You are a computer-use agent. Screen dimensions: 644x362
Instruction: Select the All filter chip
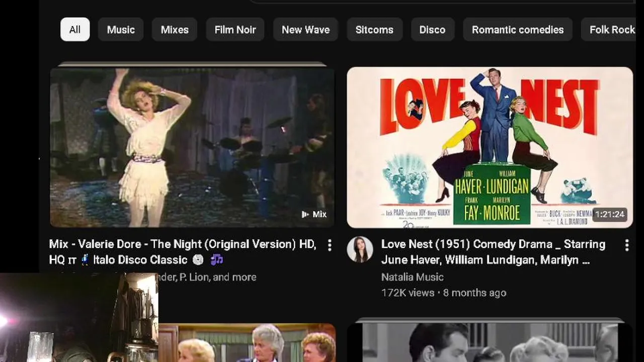click(75, 30)
